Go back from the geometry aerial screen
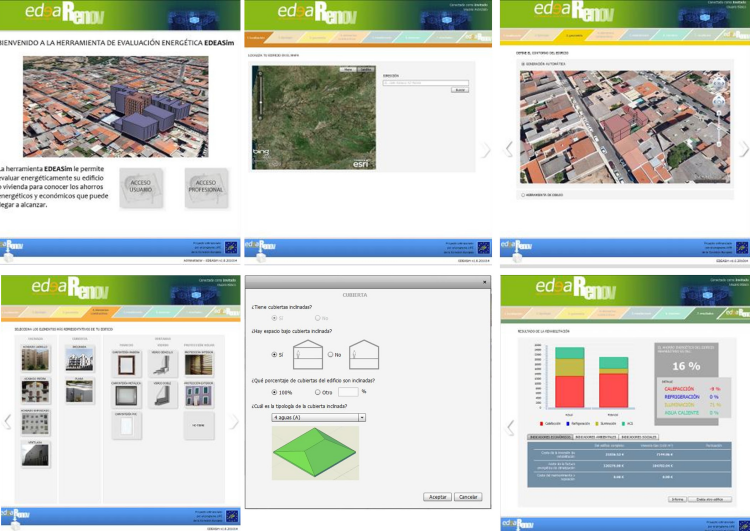Image resolution: width=750 pixels, height=531 pixels. pos(508,149)
